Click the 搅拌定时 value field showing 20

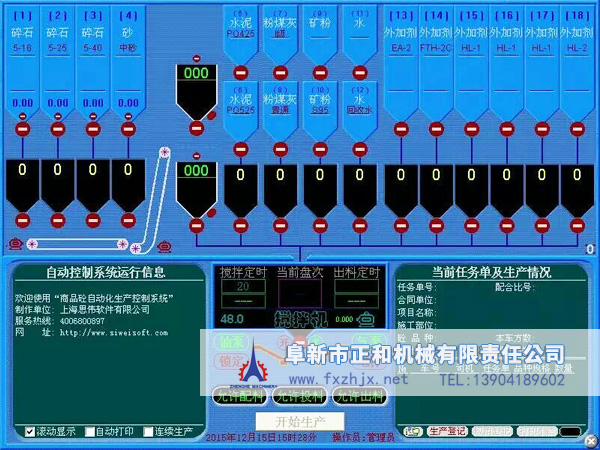240,287
